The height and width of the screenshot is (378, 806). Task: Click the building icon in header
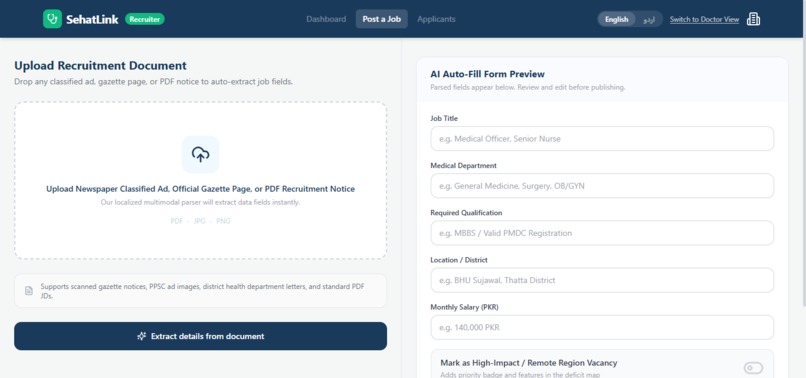(753, 19)
